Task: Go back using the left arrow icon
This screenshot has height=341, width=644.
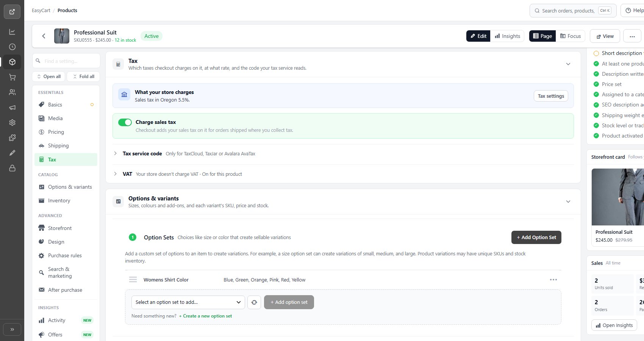Action: click(44, 36)
